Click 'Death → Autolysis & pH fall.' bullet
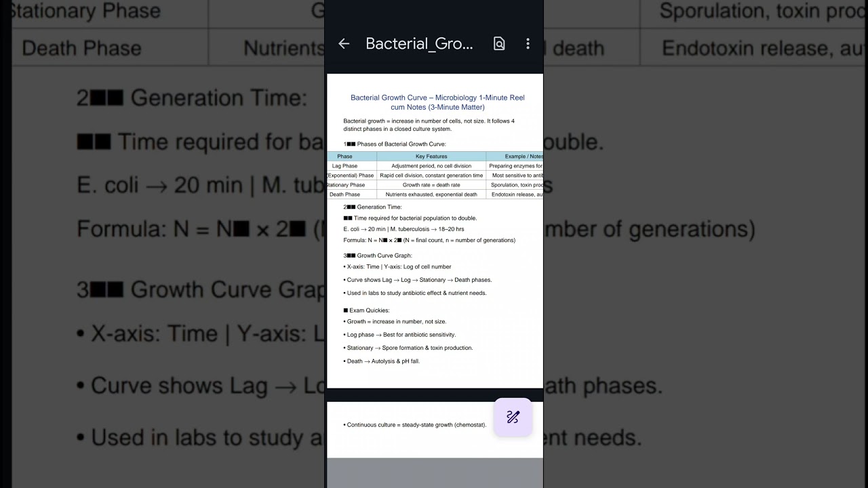 tap(382, 361)
